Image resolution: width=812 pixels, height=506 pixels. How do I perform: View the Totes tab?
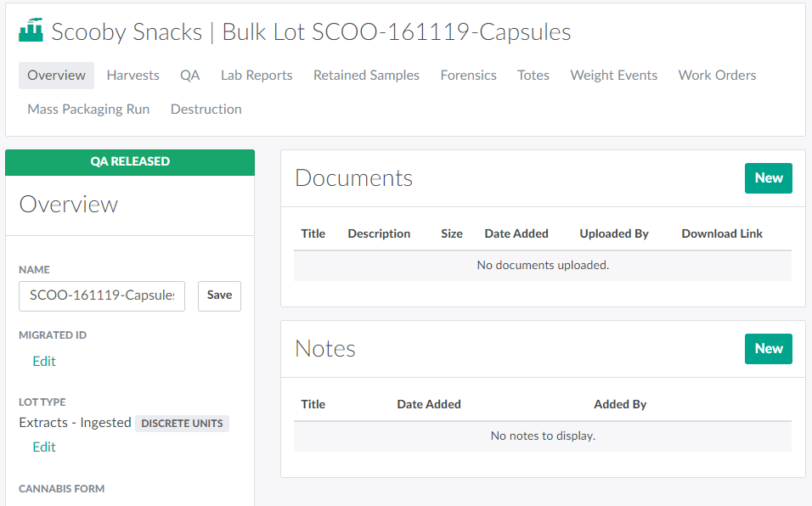533,76
